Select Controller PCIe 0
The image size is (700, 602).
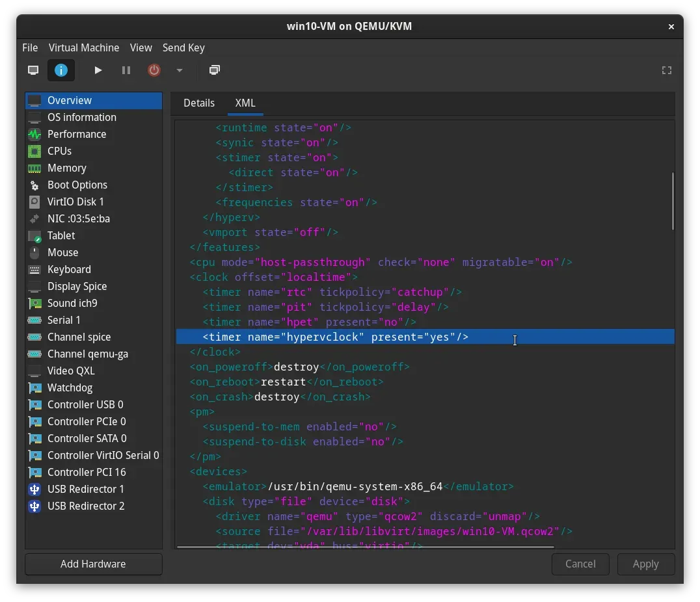pos(94,422)
